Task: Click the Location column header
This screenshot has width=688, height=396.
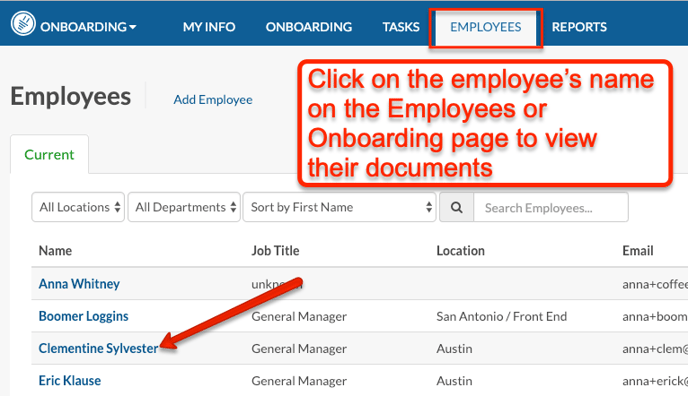Action: pyautogui.click(x=460, y=251)
